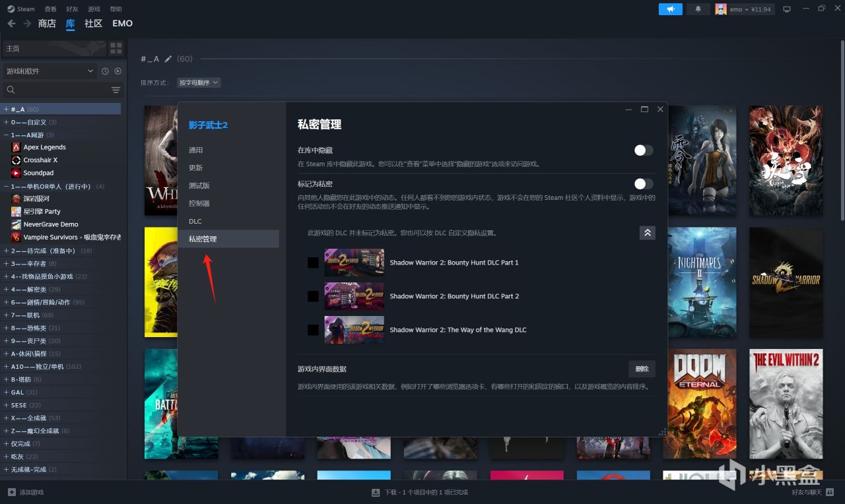Viewport: 845px width, 504px height.
Task: Click the library search field
Action: [56, 90]
